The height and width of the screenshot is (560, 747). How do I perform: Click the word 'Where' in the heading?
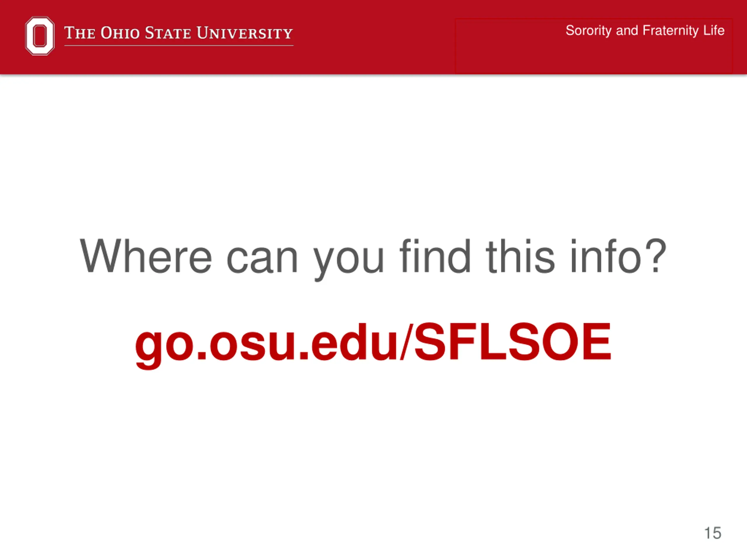pos(146,256)
